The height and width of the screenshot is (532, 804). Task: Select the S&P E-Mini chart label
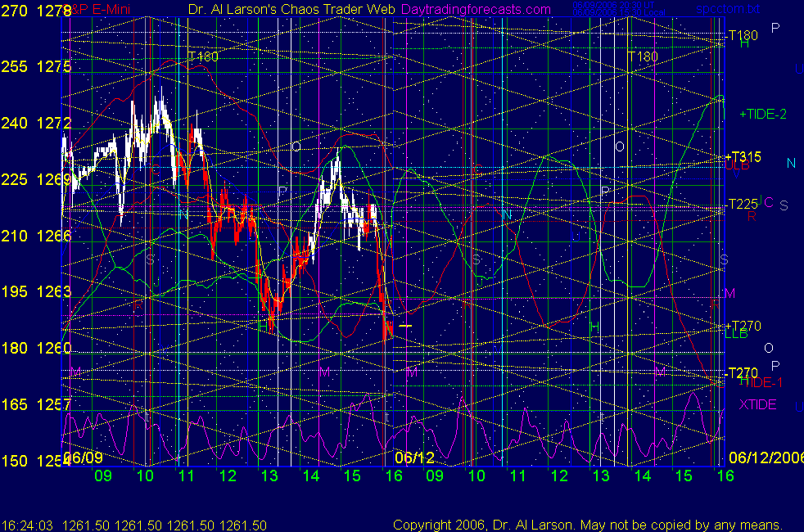97,9
